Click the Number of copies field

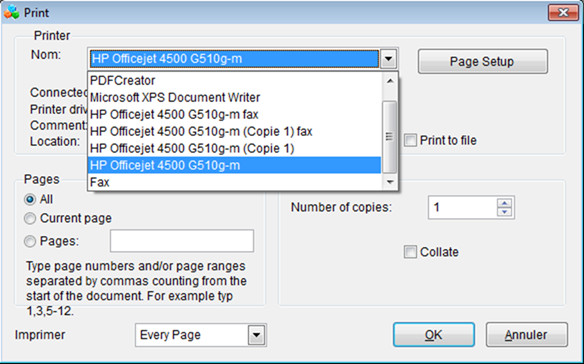tap(463, 207)
